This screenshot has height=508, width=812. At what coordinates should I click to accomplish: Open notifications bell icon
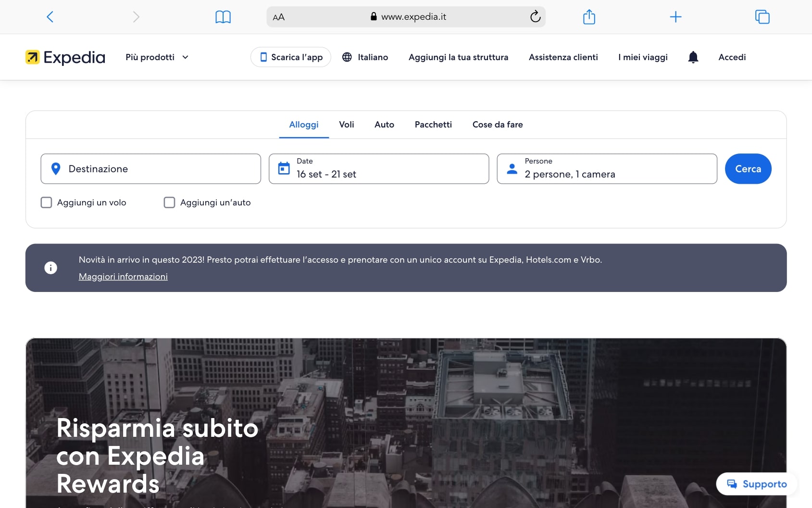coord(693,57)
